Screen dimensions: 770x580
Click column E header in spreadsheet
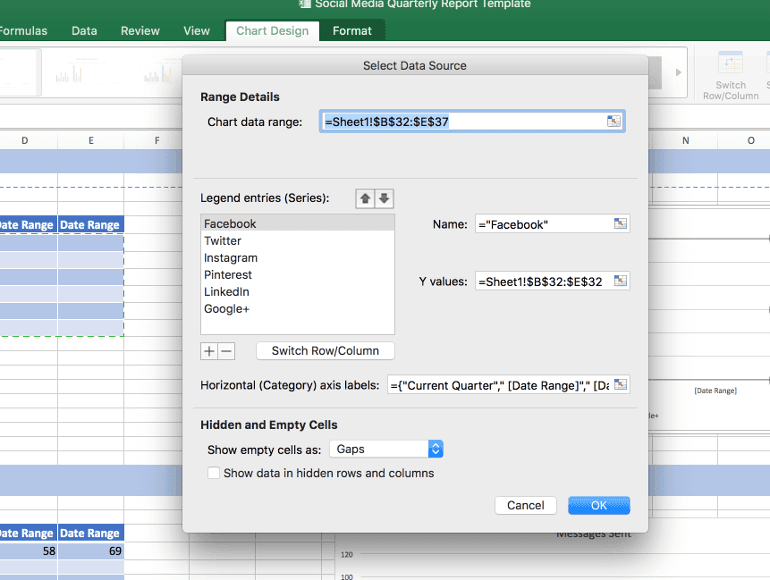91,140
